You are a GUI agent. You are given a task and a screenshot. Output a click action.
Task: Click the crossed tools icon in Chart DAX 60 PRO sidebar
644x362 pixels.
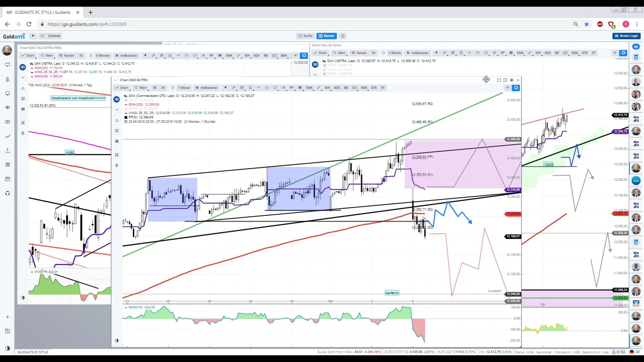[x=117, y=155]
